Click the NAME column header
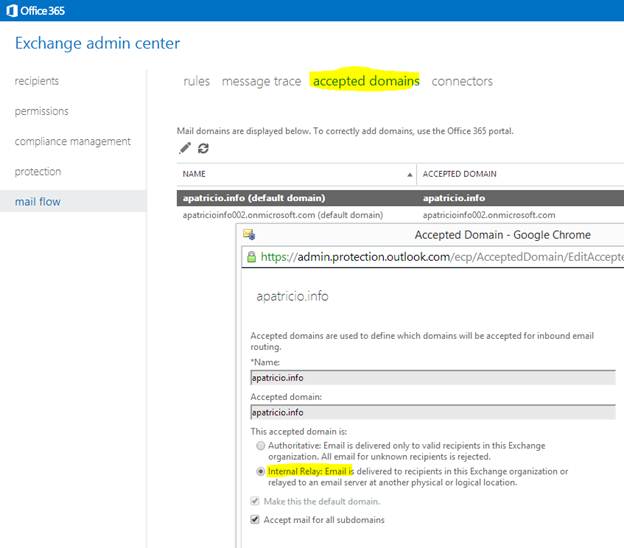Viewport: 624px width, 548px height. click(x=194, y=174)
